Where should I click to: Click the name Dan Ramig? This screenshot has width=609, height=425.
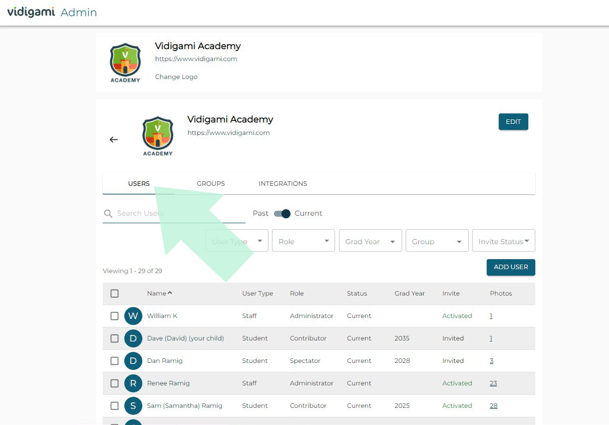164,361
